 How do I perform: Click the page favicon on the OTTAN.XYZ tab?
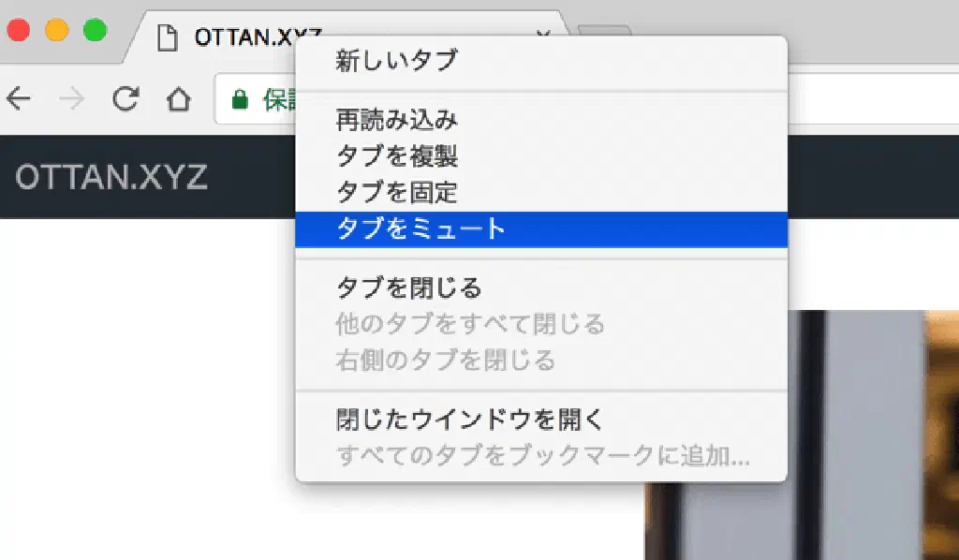pos(167,37)
